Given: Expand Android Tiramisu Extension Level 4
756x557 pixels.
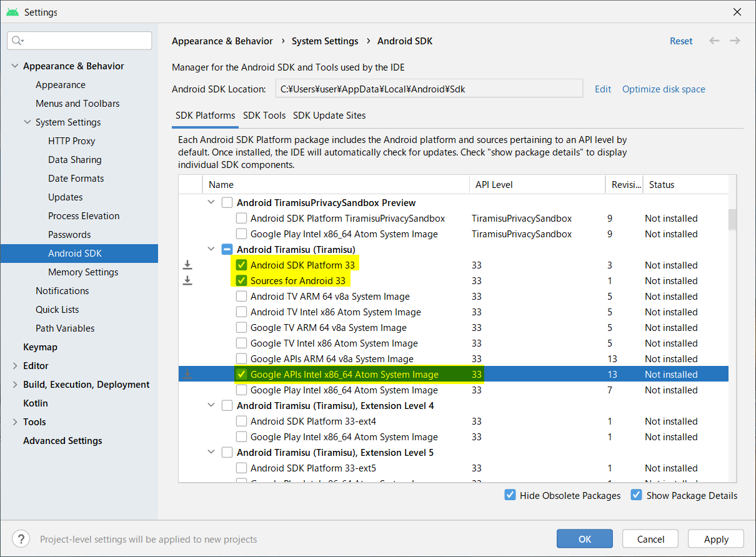Looking at the screenshot, I should click(x=211, y=405).
